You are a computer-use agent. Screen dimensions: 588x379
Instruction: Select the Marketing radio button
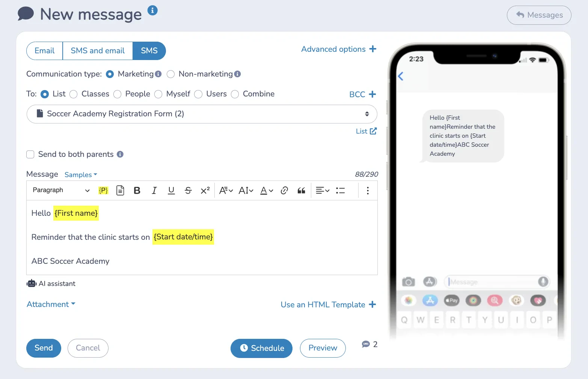point(110,74)
